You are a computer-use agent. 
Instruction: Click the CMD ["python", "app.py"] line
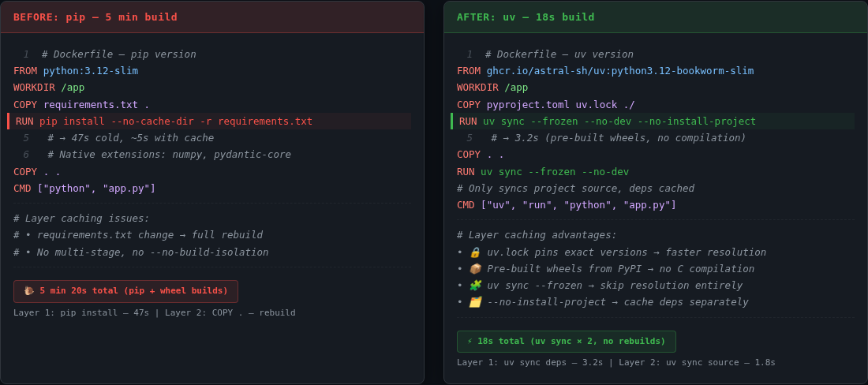pyautogui.click(x=84, y=189)
